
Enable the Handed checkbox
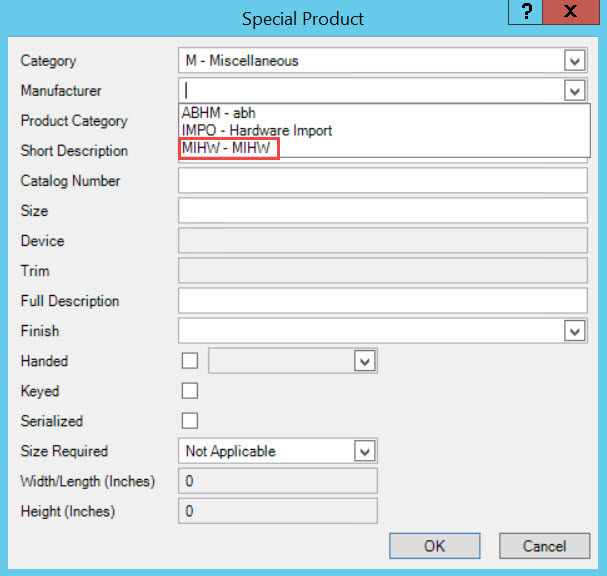(190, 361)
